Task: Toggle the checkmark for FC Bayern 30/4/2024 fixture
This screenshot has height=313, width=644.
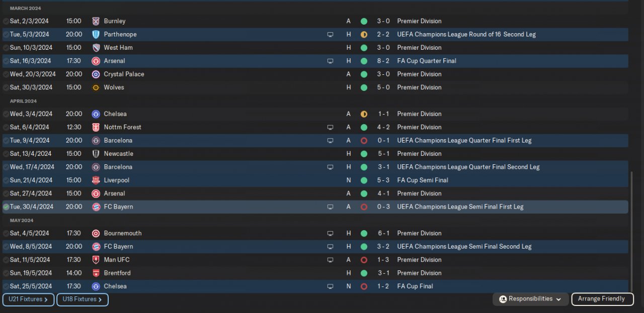Action: click(6, 206)
